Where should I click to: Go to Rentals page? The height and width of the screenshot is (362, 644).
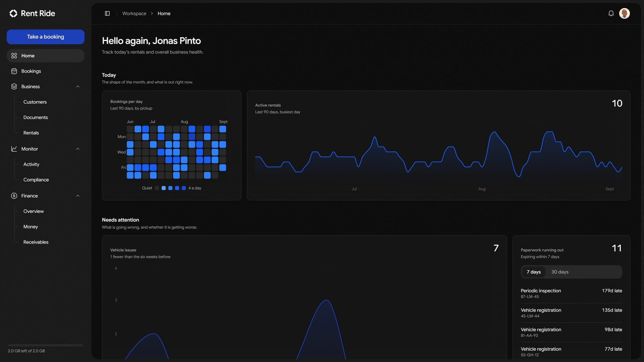coord(31,133)
